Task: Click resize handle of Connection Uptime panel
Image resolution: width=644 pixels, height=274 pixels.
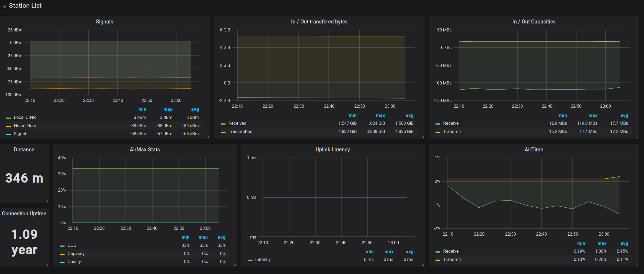Action: (x=47, y=265)
